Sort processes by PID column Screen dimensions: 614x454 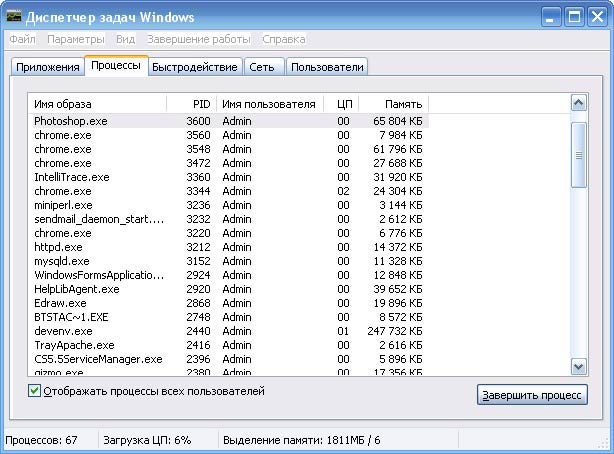[x=191, y=104]
